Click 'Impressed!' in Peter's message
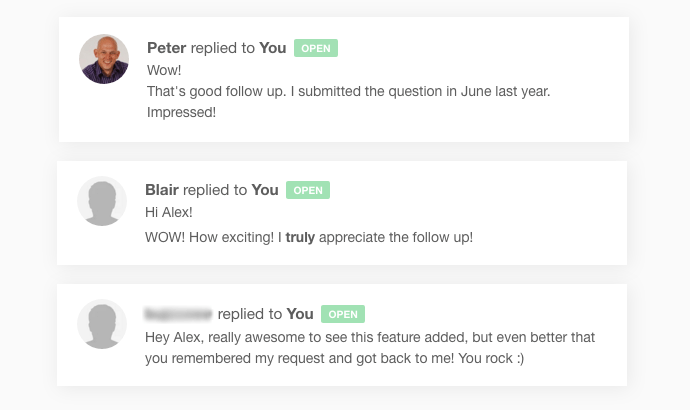Screen dimensions: 690x410 point(182,112)
